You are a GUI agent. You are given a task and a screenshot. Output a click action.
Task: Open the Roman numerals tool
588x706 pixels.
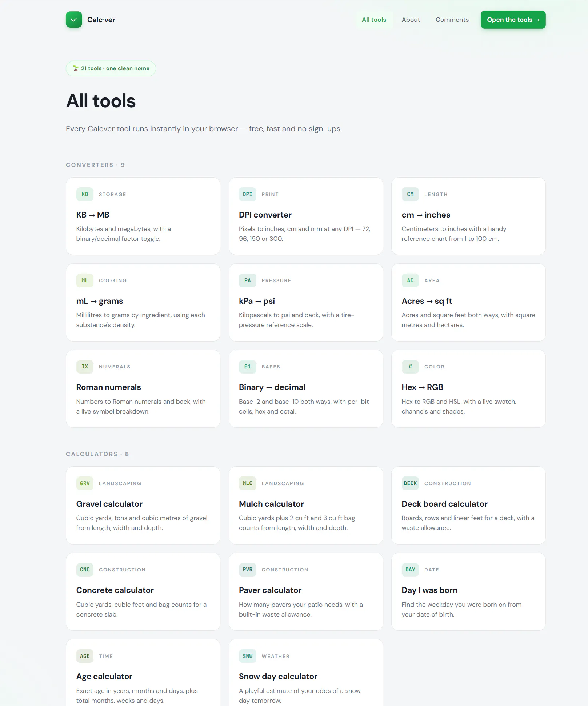click(143, 388)
